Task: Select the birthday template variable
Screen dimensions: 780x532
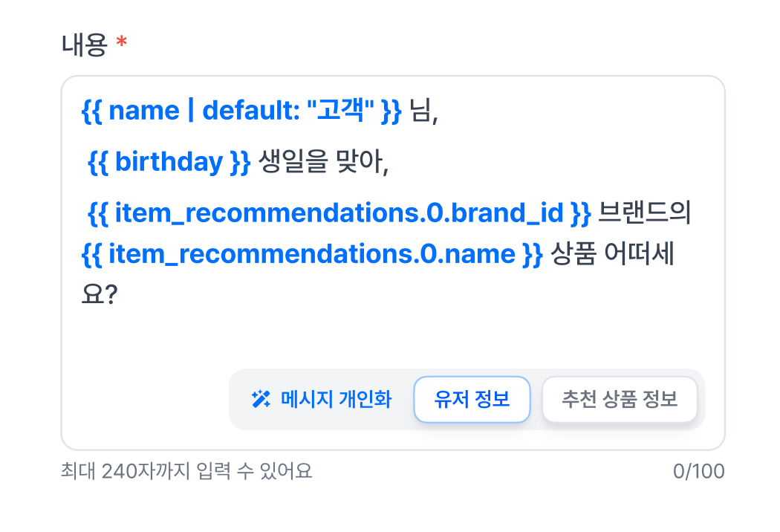Action: [x=169, y=163]
